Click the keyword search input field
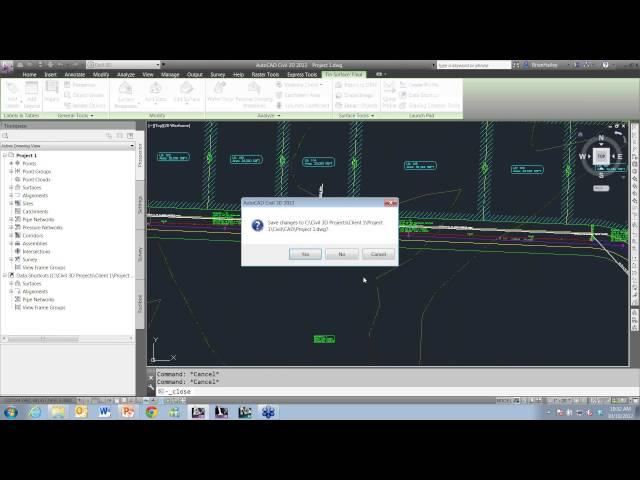This screenshot has height=480, width=640. tap(473, 65)
